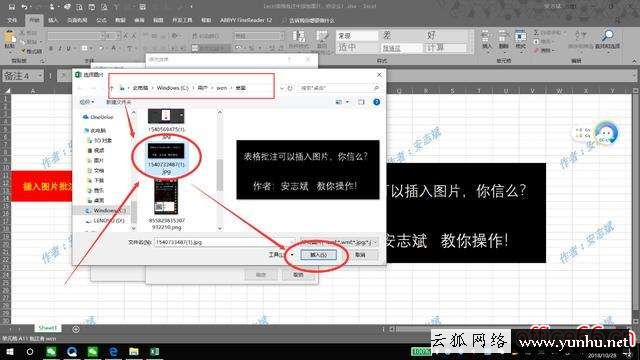Open File Explorer from the taskbar
Viewport: 640px width, 360px height.
134,351
